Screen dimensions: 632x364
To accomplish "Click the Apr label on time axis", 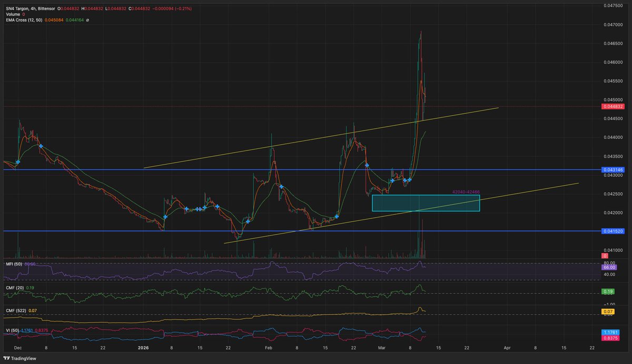I will tap(507, 348).
